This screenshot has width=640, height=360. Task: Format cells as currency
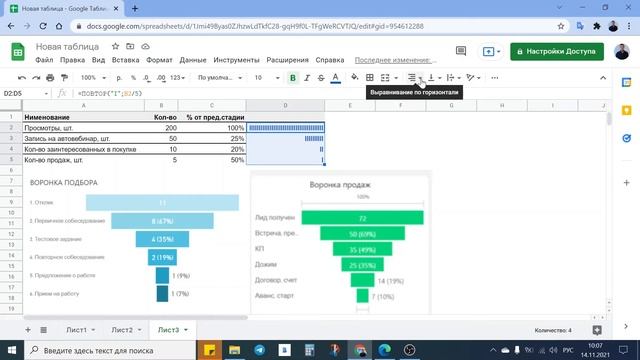tap(119, 78)
